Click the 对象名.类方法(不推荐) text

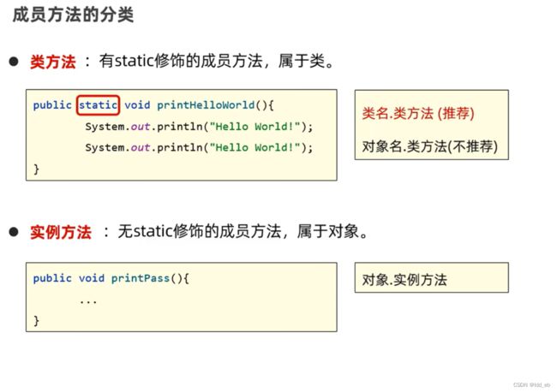430,146
